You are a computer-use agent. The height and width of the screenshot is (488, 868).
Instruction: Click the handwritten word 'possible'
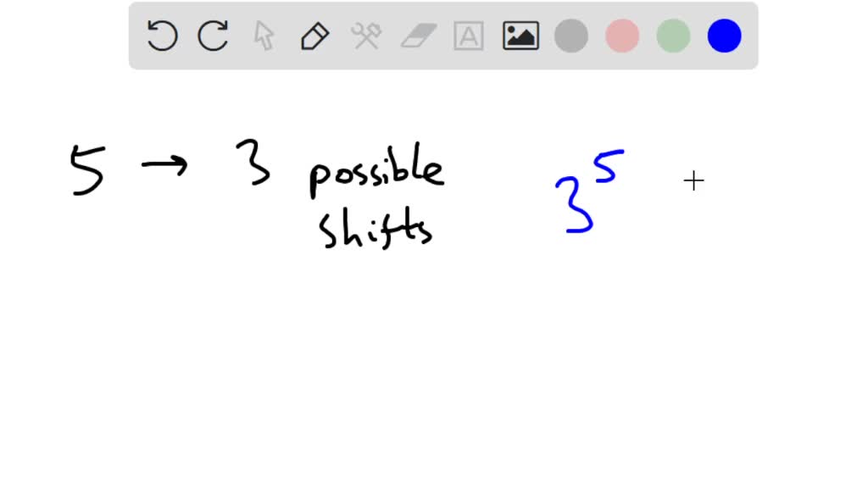click(376, 171)
